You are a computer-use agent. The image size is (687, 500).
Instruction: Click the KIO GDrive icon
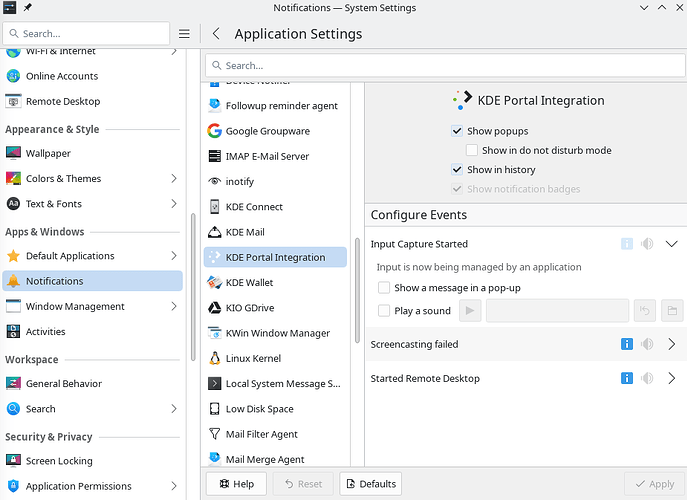[214, 308]
